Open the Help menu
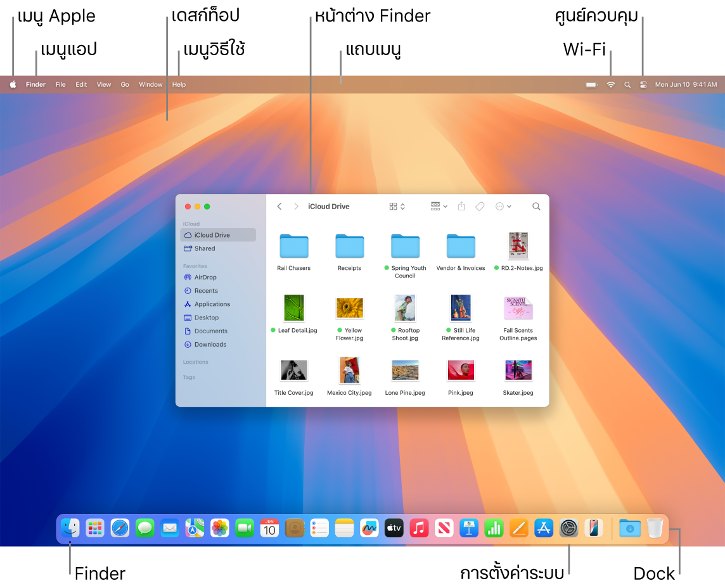Image resolution: width=725 pixels, height=588 pixels. 179,85
